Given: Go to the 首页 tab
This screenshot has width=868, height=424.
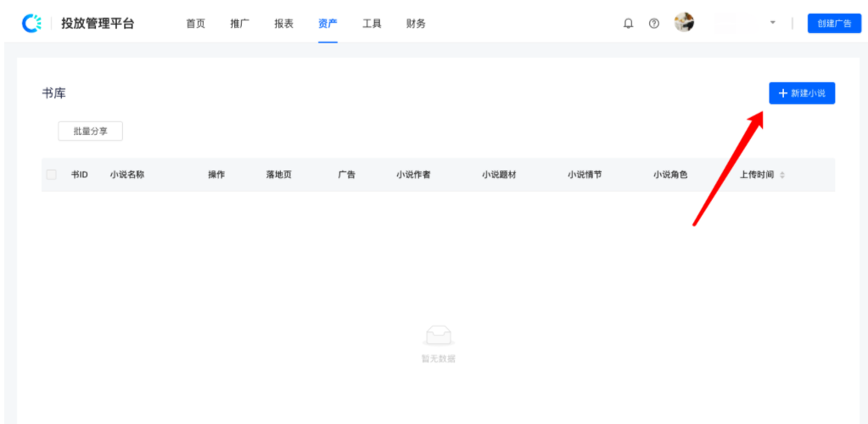Looking at the screenshot, I should (195, 24).
